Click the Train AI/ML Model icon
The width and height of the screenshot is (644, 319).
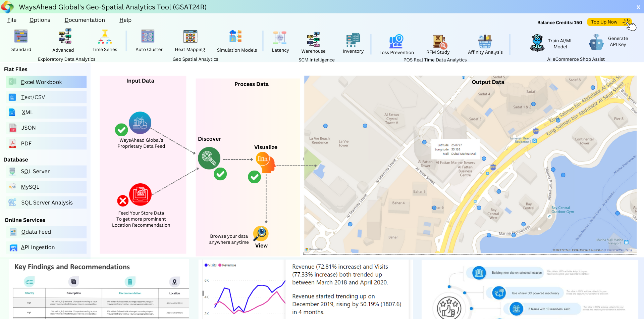pyautogui.click(x=537, y=43)
